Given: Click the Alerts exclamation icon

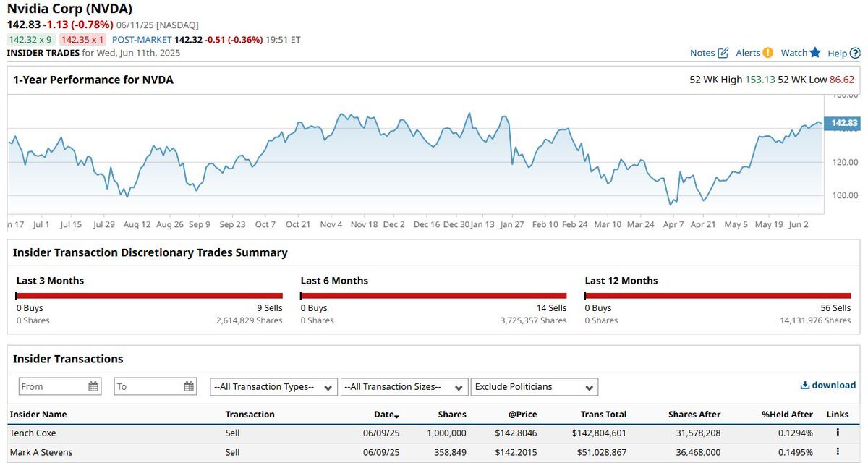Looking at the screenshot, I should [767, 53].
